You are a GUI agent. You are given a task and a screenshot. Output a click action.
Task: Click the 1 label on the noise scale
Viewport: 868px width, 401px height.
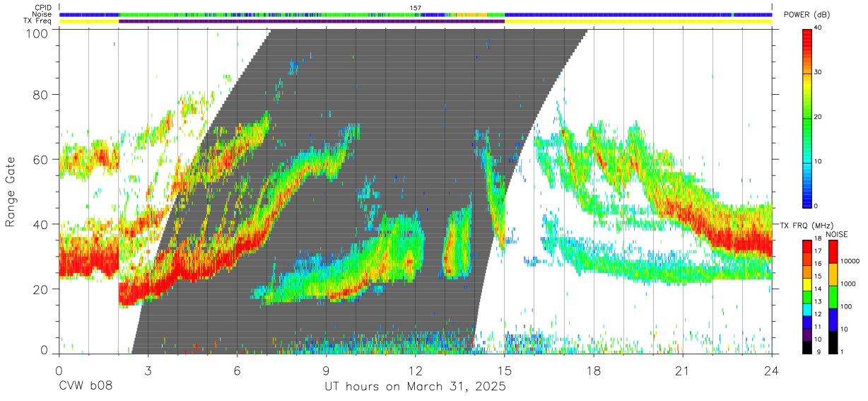pyautogui.click(x=843, y=351)
